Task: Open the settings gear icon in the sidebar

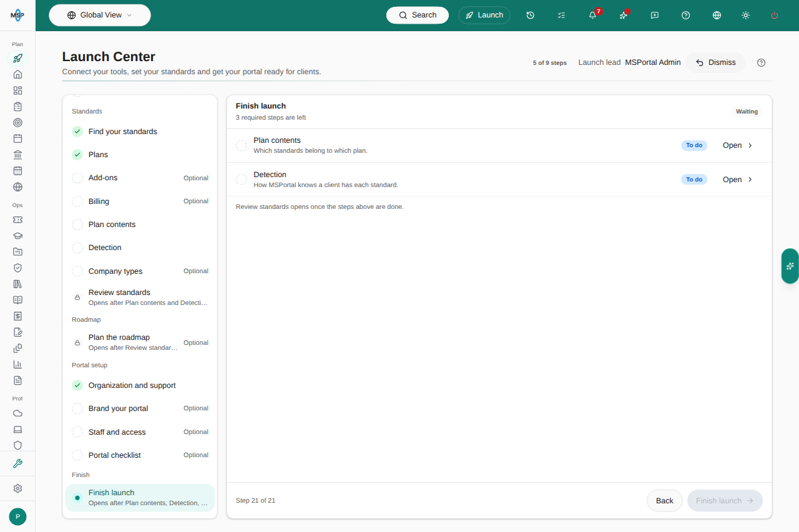Action: coord(17,488)
